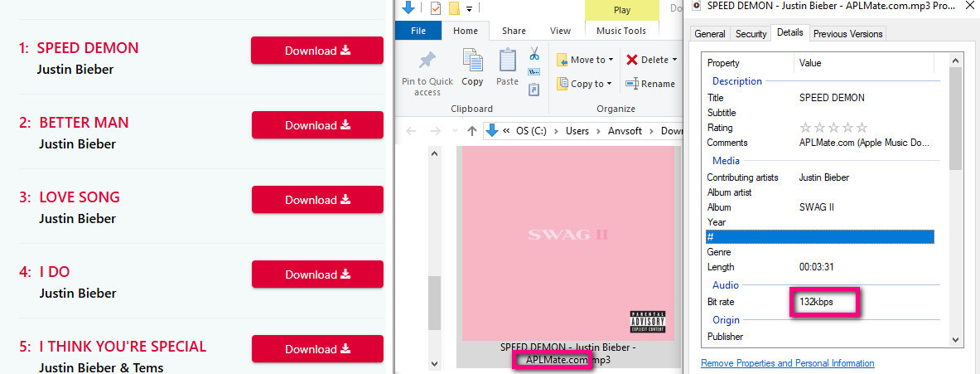The height and width of the screenshot is (374, 980).
Task: Click the Album value SWAG II
Action: (x=816, y=207)
